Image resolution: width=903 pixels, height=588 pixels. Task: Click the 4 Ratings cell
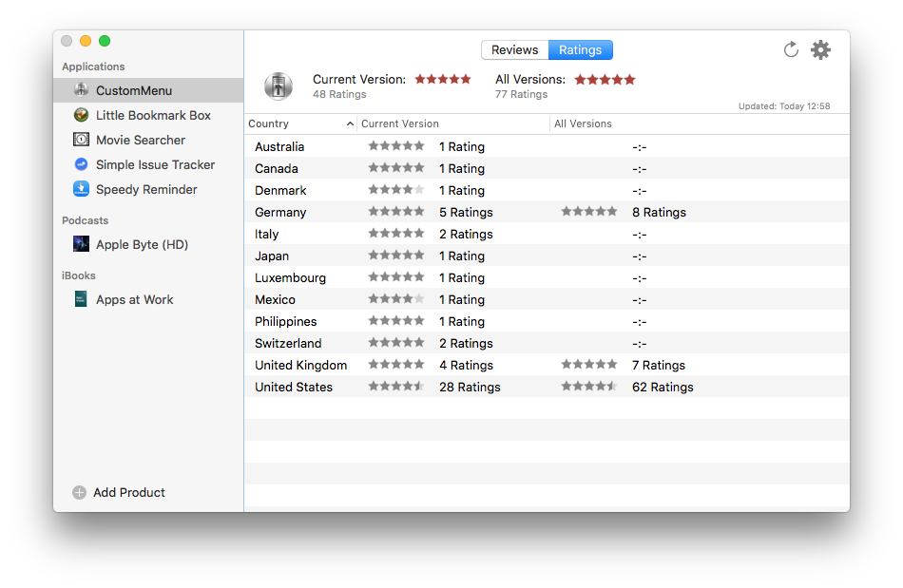tap(466, 366)
